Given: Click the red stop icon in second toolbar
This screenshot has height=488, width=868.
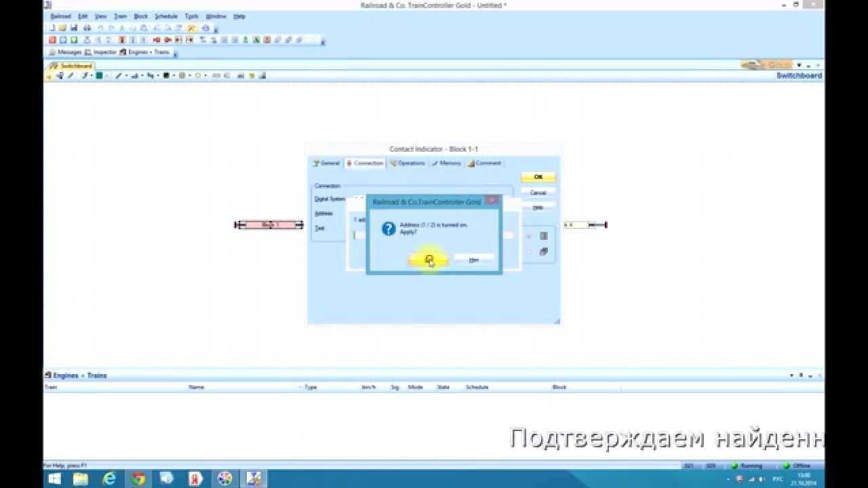Looking at the screenshot, I should tap(52, 40).
